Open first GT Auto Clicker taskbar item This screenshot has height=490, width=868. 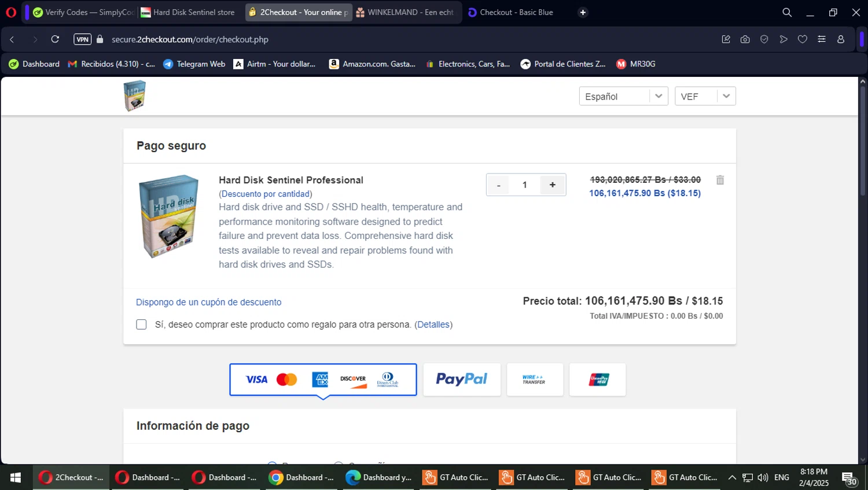pyautogui.click(x=456, y=477)
